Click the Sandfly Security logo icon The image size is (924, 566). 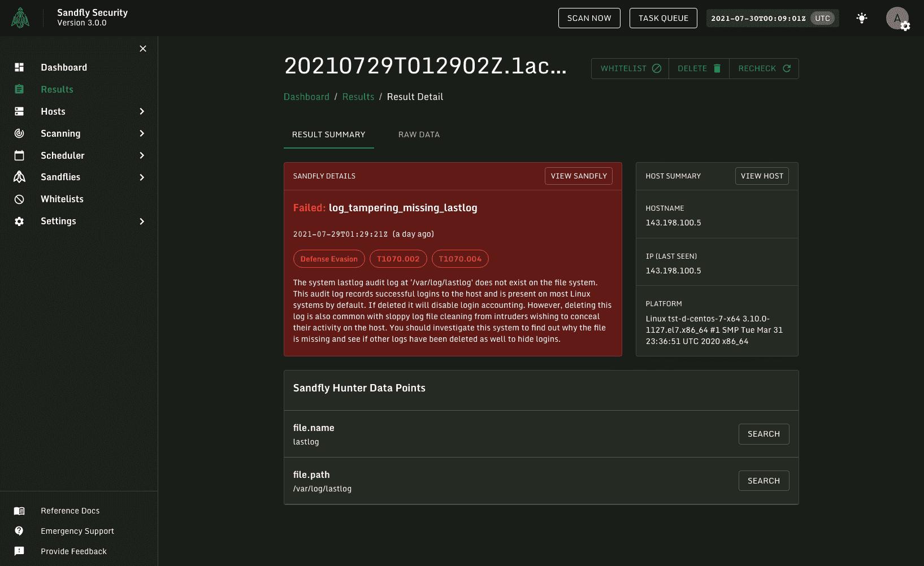[20, 18]
